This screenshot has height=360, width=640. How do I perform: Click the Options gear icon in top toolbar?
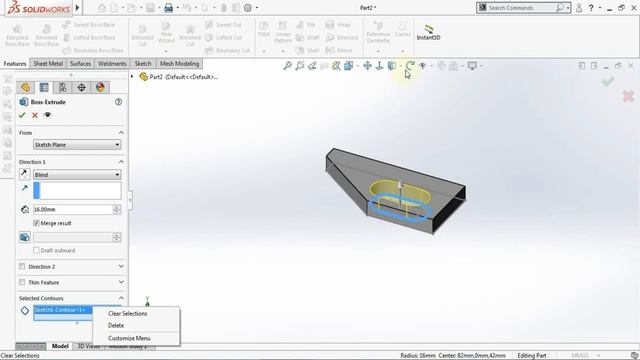pyautogui.click(x=248, y=8)
